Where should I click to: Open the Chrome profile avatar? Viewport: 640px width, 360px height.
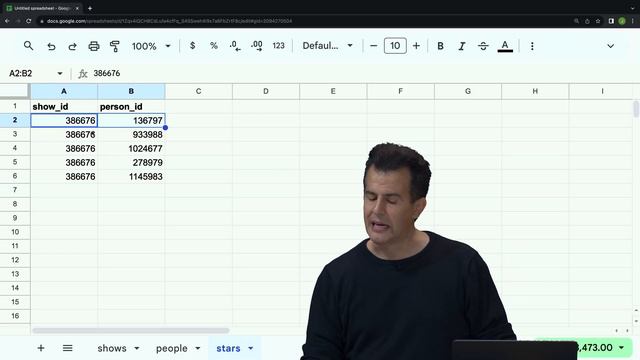coord(622,21)
